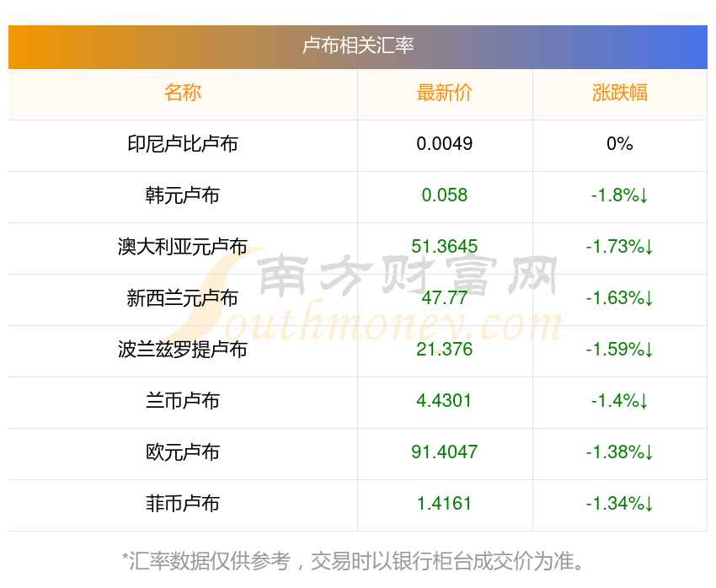This screenshot has width=716, height=588.
Task: Click the -1.8% change value
Action: click(620, 195)
